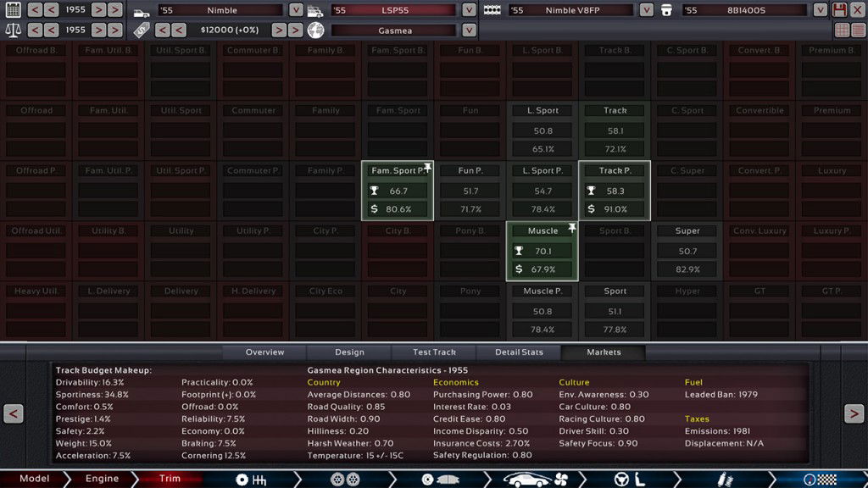Open the Test Track tab
This screenshot has width=868, height=488.
coord(434,352)
